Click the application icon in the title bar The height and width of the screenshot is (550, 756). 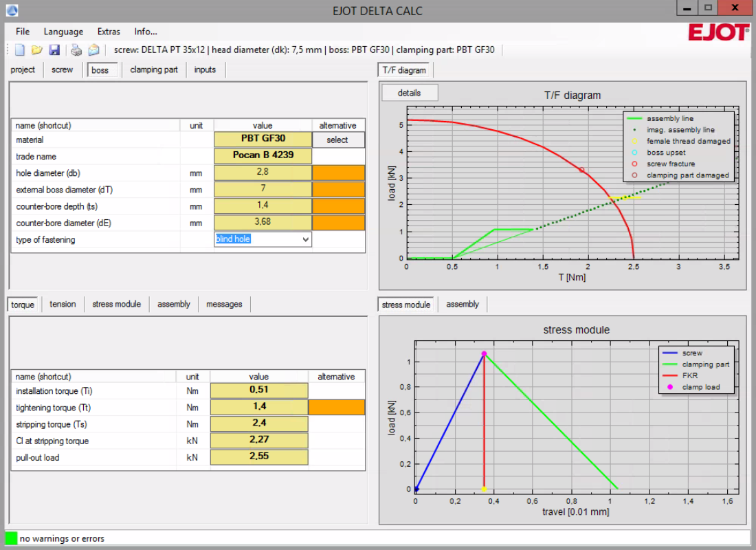tap(12, 10)
